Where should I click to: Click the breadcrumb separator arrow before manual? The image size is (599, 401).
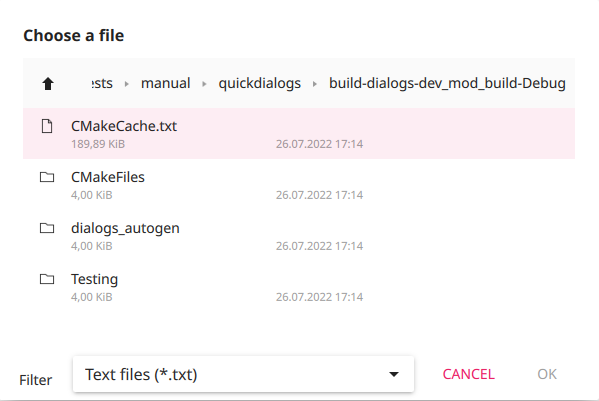(x=127, y=84)
